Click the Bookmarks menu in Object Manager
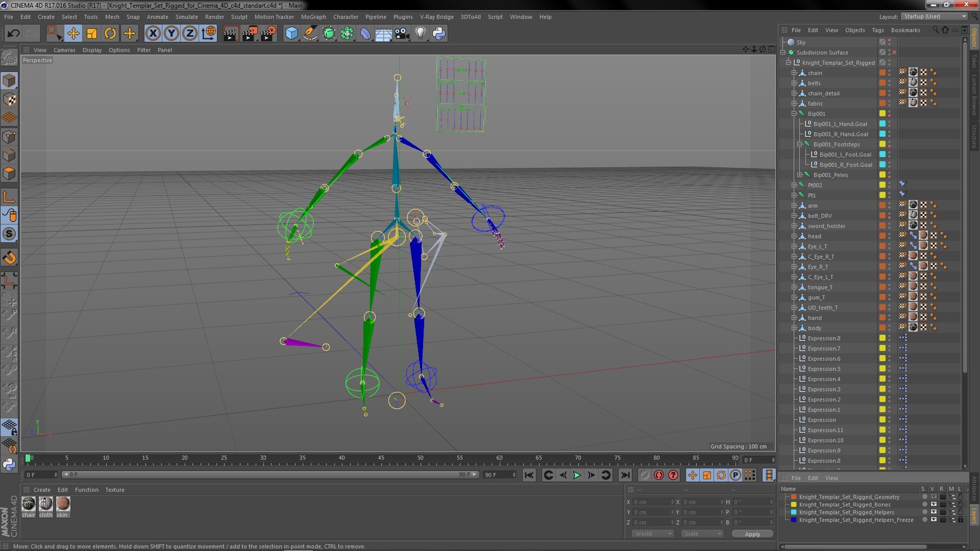 pos(905,30)
